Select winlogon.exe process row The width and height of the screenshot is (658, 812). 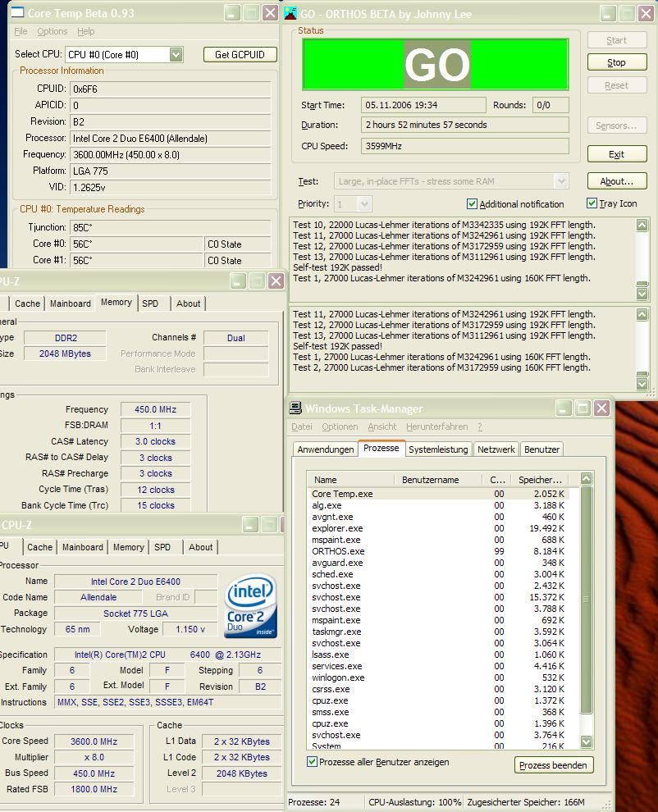click(438, 677)
